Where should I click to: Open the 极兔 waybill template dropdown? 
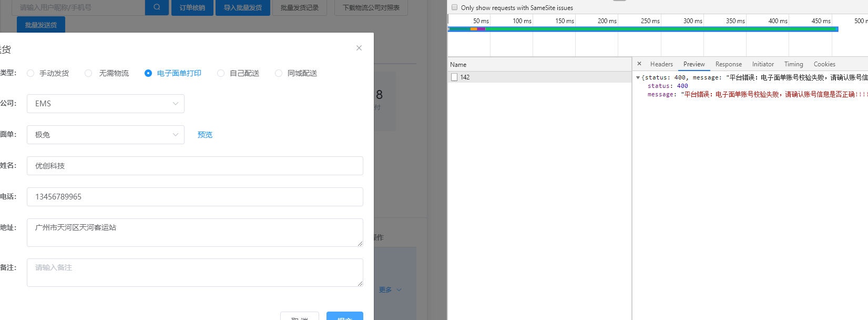click(106, 135)
